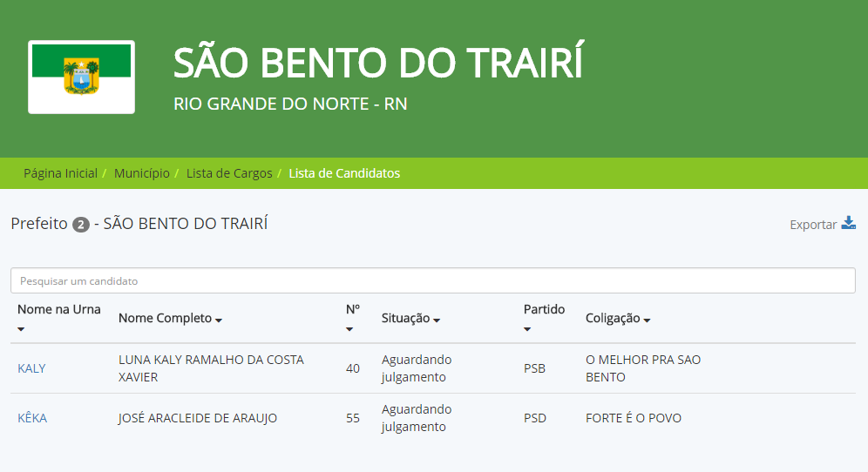Click the PSB party cell for KALY
Image resolution: width=868 pixels, height=472 pixels.
coord(534,368)
